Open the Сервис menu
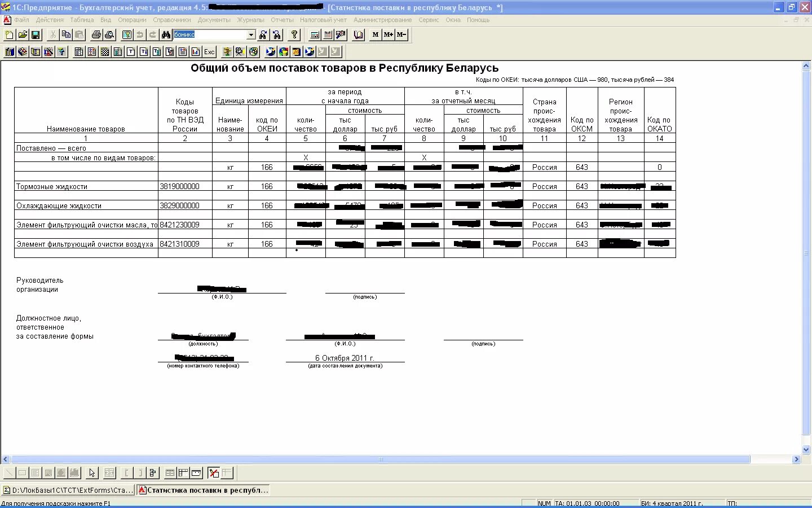Screen dimensions: 812x508 click(x=429, y=20)
